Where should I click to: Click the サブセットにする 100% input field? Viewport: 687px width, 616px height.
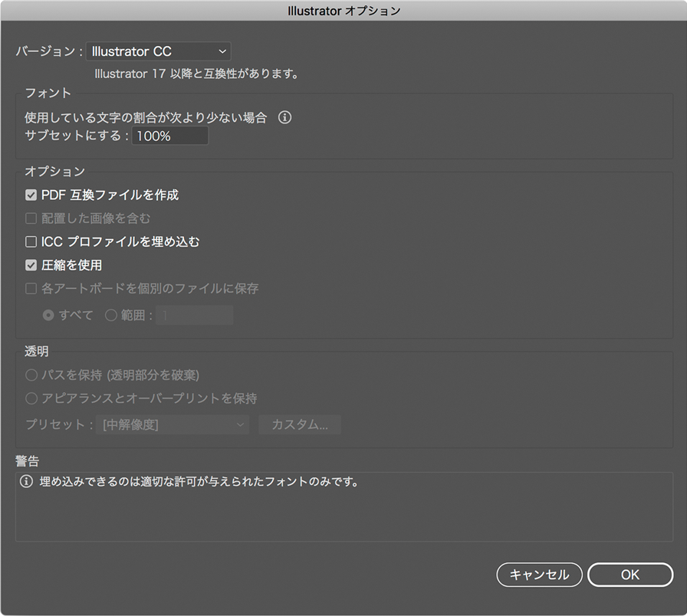pyautogui.click(x=169, y=136)
